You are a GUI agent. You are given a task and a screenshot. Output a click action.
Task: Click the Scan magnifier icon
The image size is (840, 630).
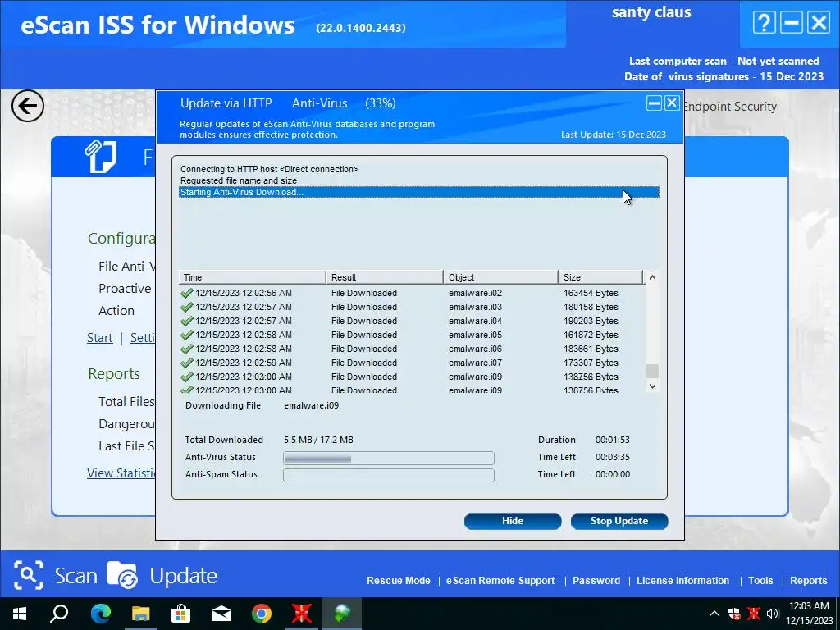point(29,575)
